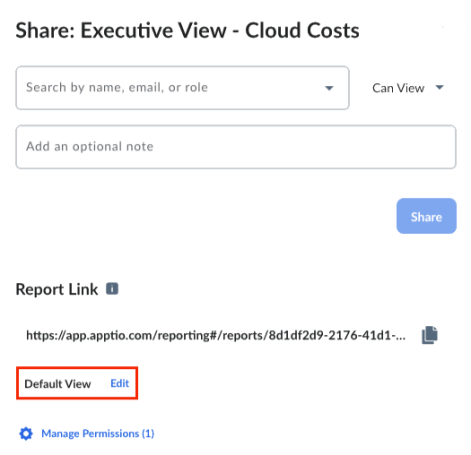Click the Can View text label

click(398, 88)
